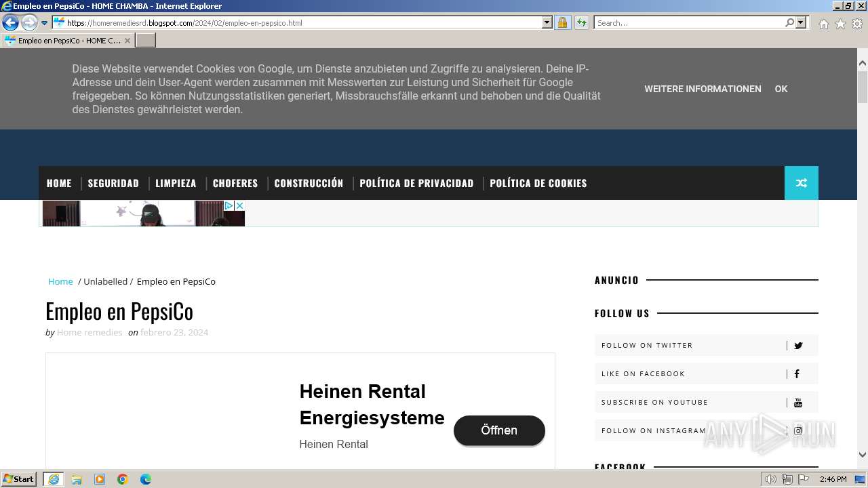The height and width of the screenshot is (488, 868).
Task: Open Favorites star icon
Action: pyautogui.click(x=840, y=24)
